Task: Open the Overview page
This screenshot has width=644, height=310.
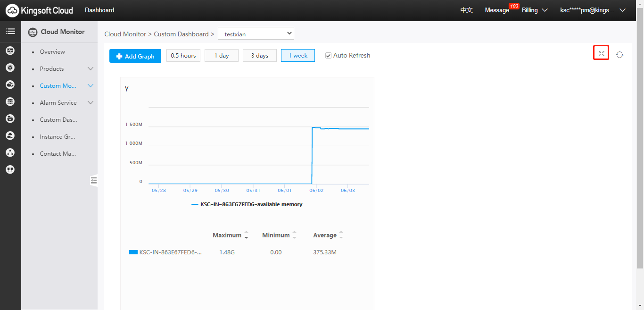Action: click(x=52, y=52)
